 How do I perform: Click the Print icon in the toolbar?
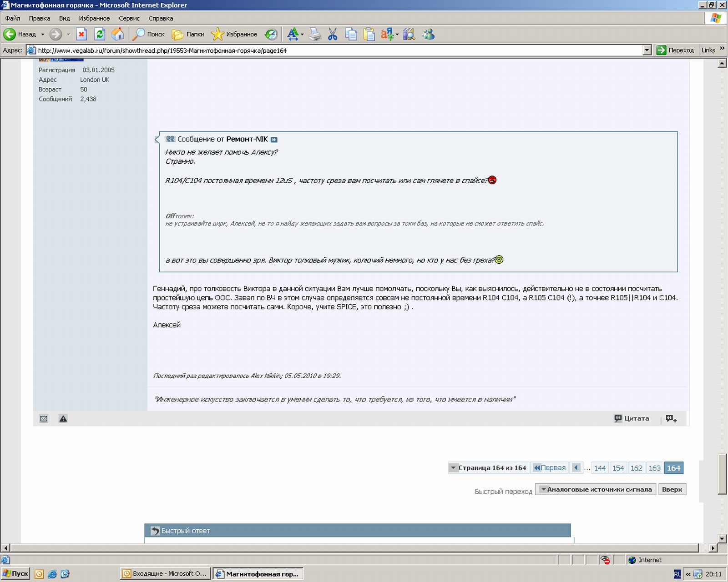(x=315, y=34)
